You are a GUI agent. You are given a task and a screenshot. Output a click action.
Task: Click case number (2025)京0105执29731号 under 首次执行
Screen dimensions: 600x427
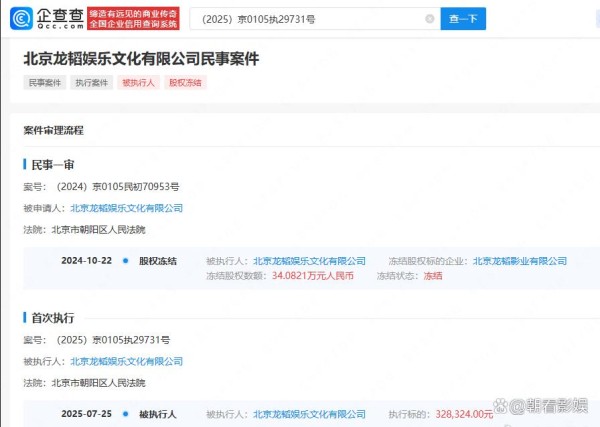(113, 340)
